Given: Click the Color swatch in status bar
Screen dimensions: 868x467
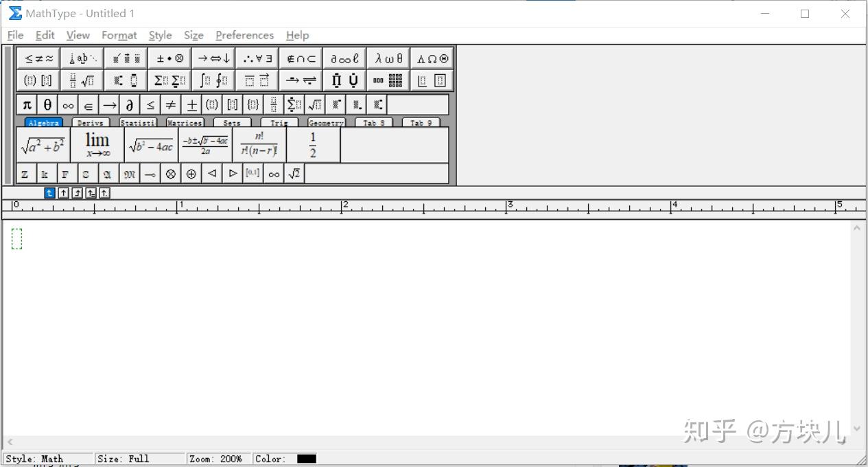Looking at the screenshot, I should coord(307,459).
